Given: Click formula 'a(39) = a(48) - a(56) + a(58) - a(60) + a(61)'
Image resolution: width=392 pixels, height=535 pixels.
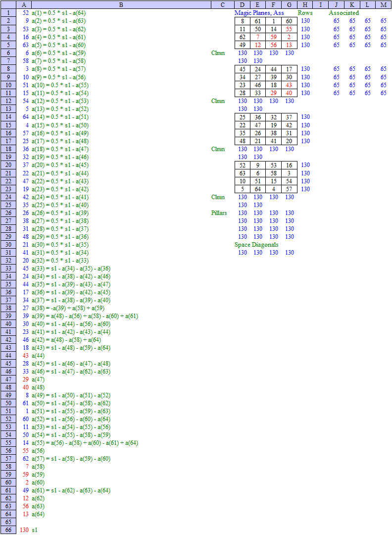Looking at the screenshot, I should 85,316.
